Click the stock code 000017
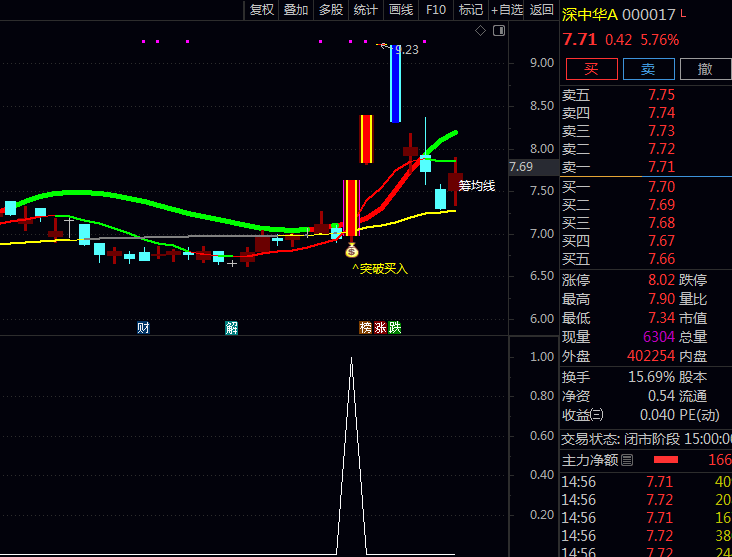 (648, 15)
